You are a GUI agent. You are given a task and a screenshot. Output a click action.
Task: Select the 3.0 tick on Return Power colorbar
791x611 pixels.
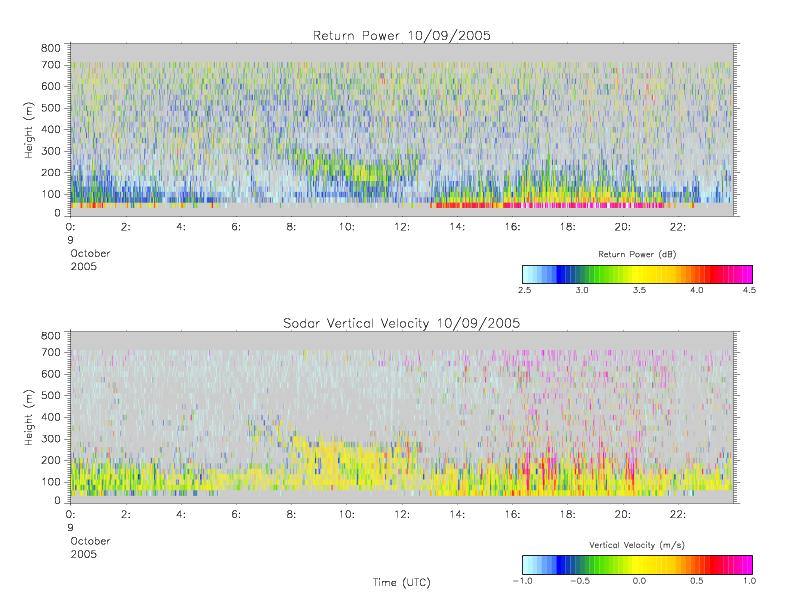[582, 290]
